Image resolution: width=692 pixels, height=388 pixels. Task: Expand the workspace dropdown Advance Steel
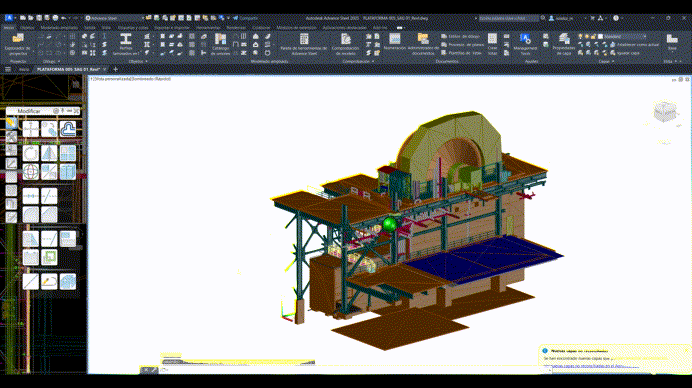pos(114,18)
